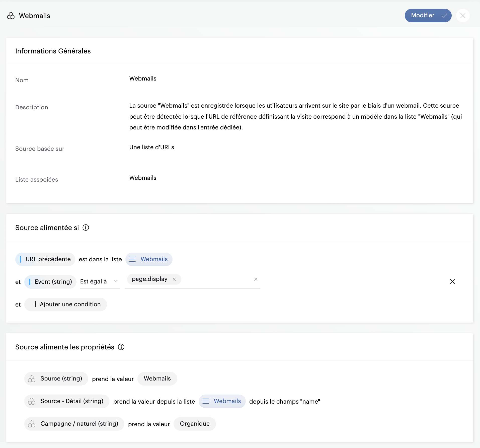480x448 pixels.
Task: Open the 'Est égal à' operator dropdown
Action: coord(94,282)
